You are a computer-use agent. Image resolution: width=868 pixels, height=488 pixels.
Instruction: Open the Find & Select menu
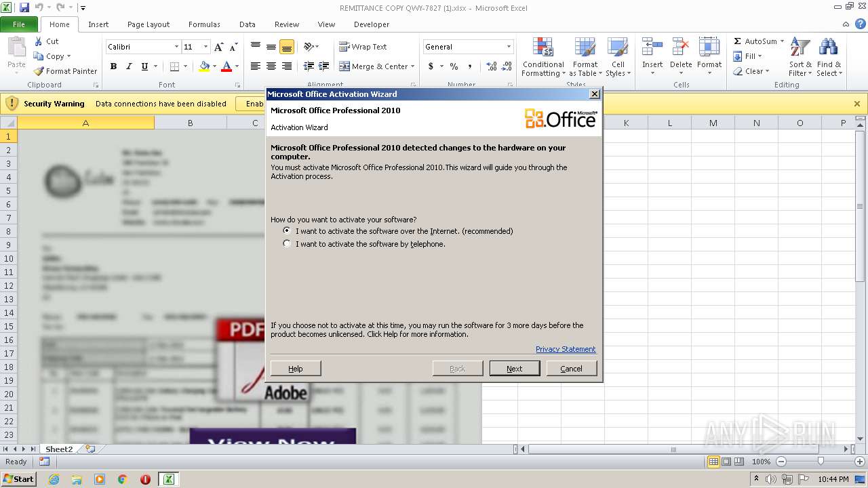[829, 58]
